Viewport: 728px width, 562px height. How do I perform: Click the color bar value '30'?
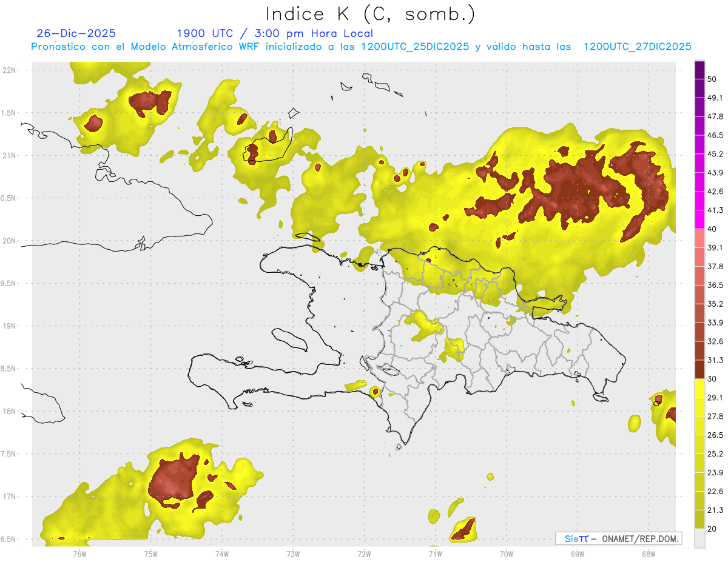click(713, 379)
